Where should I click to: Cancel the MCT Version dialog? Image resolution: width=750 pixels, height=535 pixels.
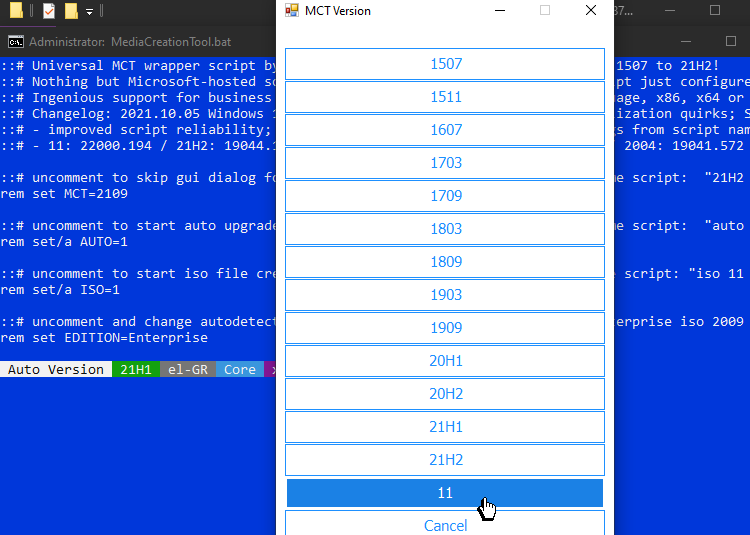click(445, 523)
